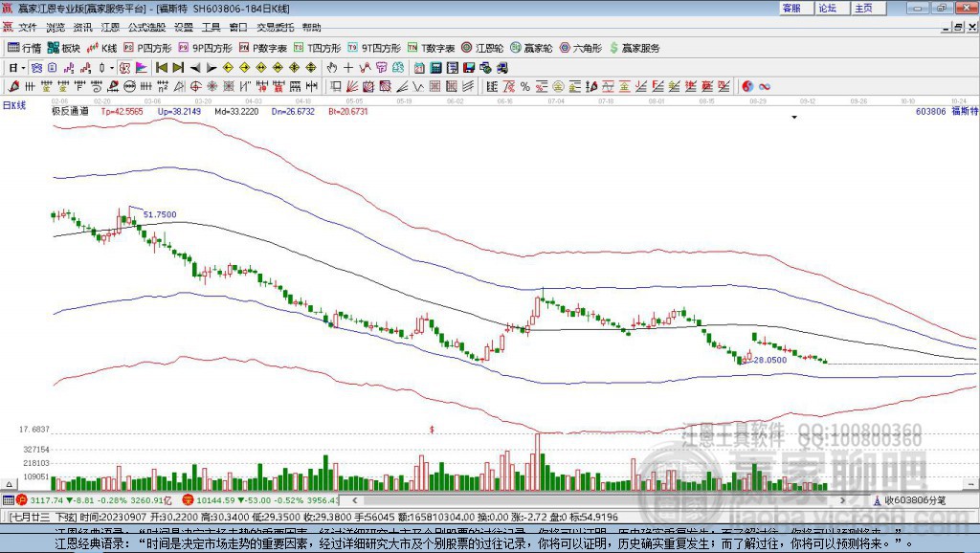
Task: Open the 公式选股 menu
Action: 146,28
